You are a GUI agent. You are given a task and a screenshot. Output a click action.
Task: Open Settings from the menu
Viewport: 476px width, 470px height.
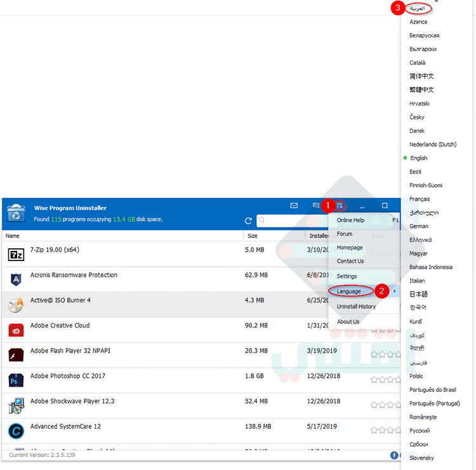click(347, 276)
